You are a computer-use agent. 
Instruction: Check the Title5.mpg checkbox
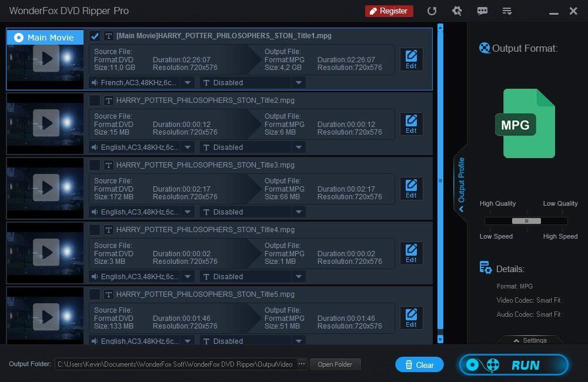point(95,294)
